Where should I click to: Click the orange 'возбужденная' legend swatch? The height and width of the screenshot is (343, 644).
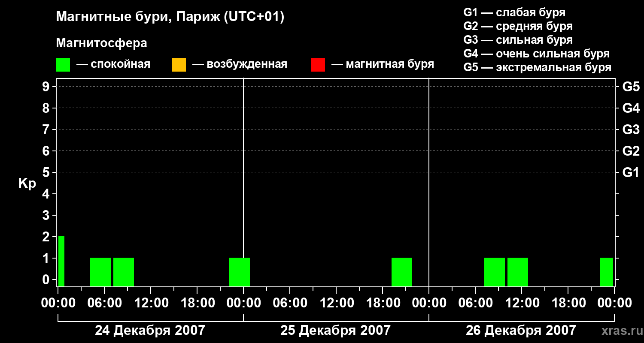pos(179,65)
